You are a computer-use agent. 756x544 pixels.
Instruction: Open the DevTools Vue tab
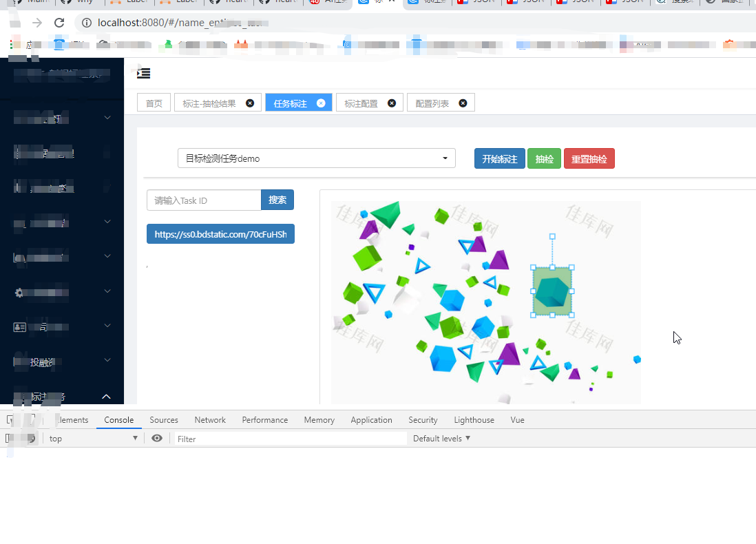click(517, 419)
